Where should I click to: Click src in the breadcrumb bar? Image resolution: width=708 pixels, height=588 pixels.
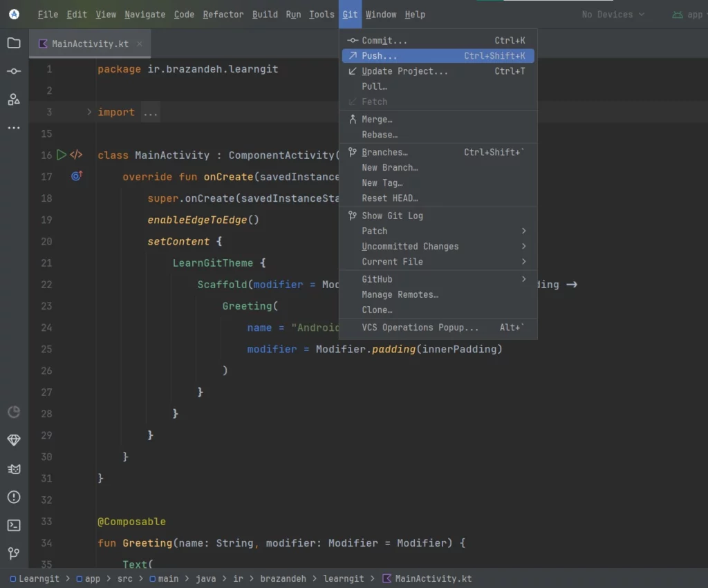click(125, 578)
